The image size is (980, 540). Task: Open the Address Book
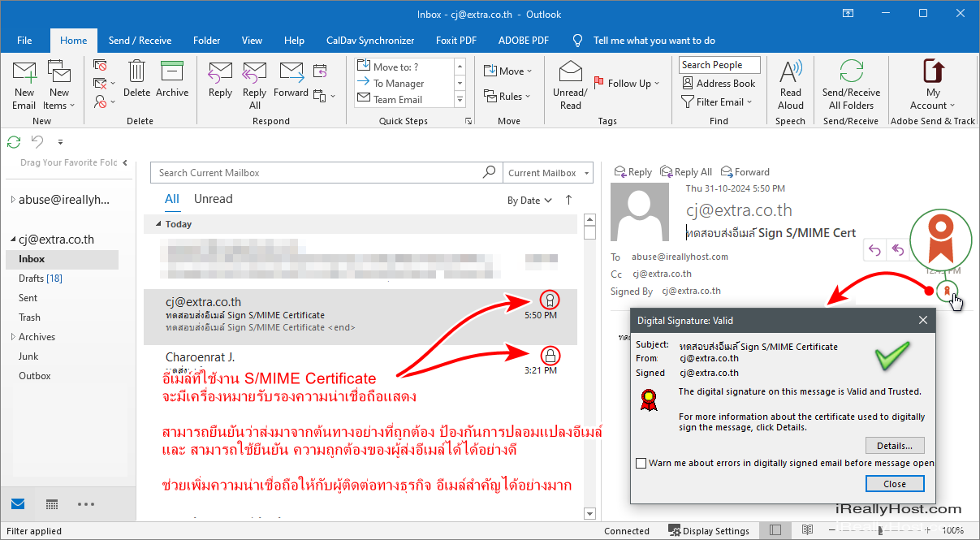click(x=719, y=84)
